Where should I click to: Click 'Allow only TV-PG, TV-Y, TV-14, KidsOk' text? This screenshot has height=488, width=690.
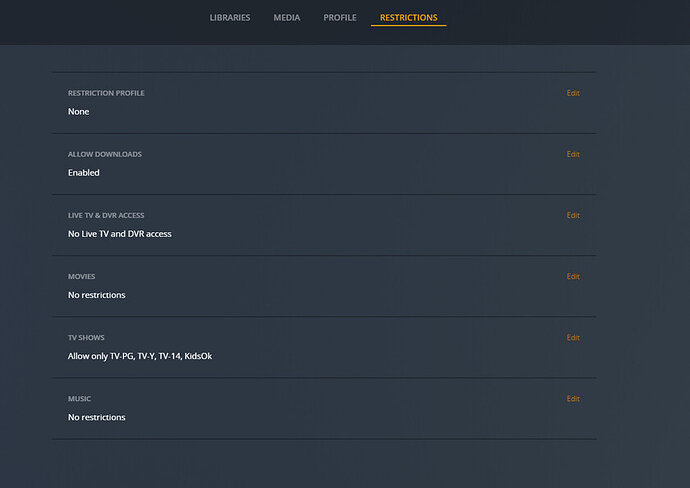point(140,356)
